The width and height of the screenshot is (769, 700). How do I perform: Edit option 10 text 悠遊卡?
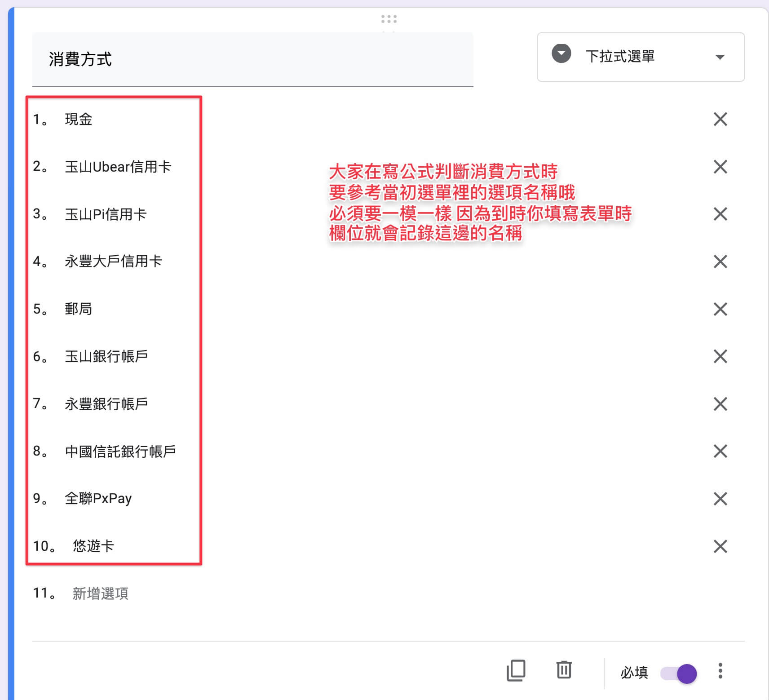click(x=93, y=546)
